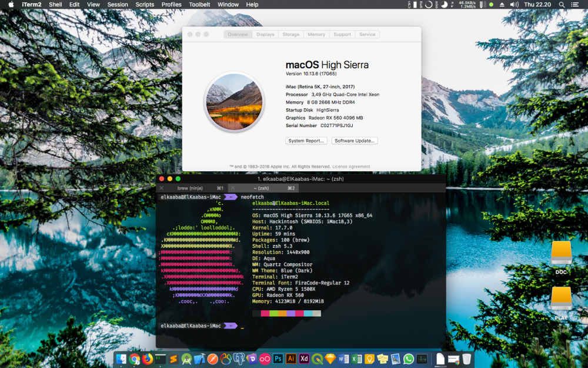Click the Software Update... button

(x=355, y=141)
